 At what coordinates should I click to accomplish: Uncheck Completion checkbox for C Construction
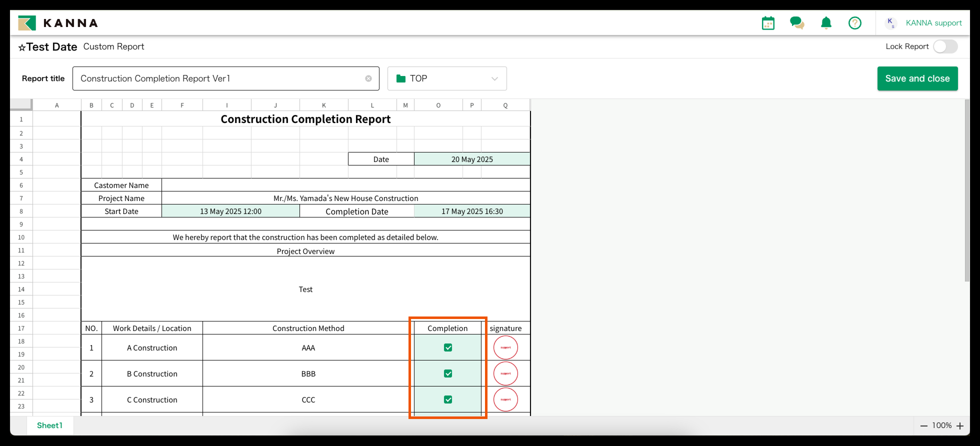(x=448, y=399)
